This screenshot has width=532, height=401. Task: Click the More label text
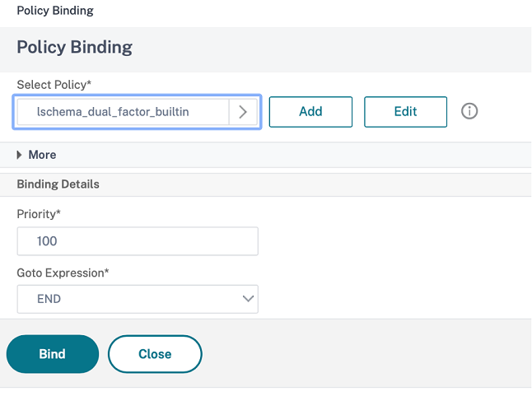[x=43, y=155]
